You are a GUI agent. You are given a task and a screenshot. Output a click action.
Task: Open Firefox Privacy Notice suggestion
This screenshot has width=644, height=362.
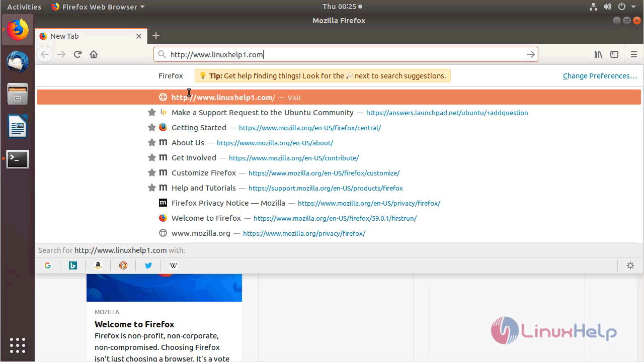[339, 203]
